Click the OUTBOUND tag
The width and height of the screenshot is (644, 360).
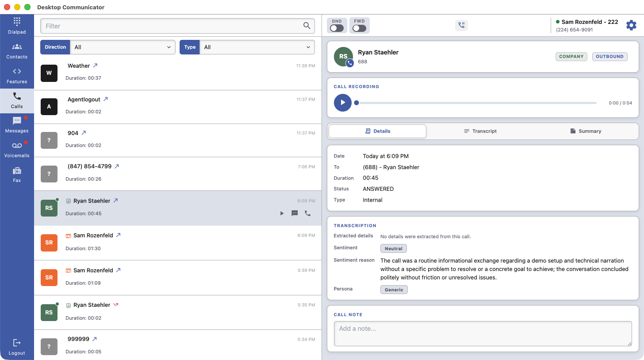[609, 57]
